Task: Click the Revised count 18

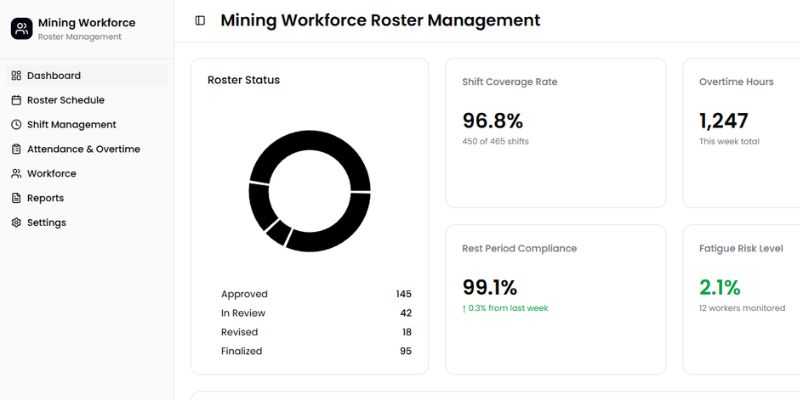Action: pyautogui.click(x=407, y=332)
